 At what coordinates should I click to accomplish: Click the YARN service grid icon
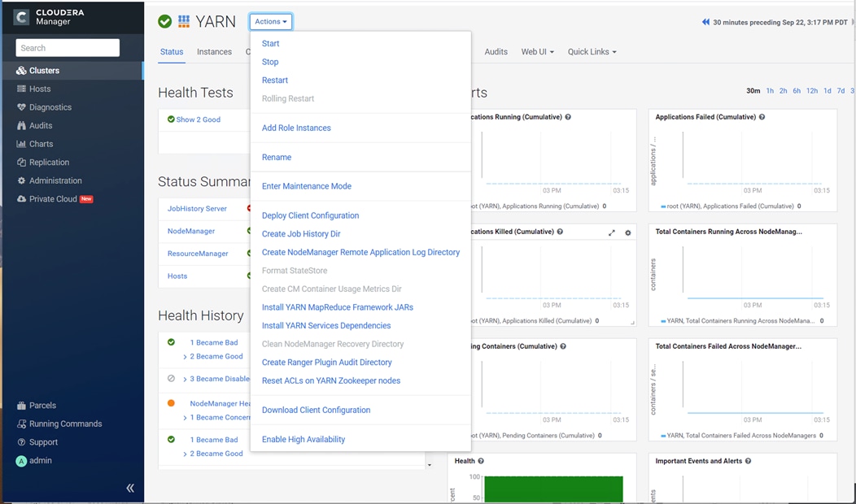pos(184,21)
